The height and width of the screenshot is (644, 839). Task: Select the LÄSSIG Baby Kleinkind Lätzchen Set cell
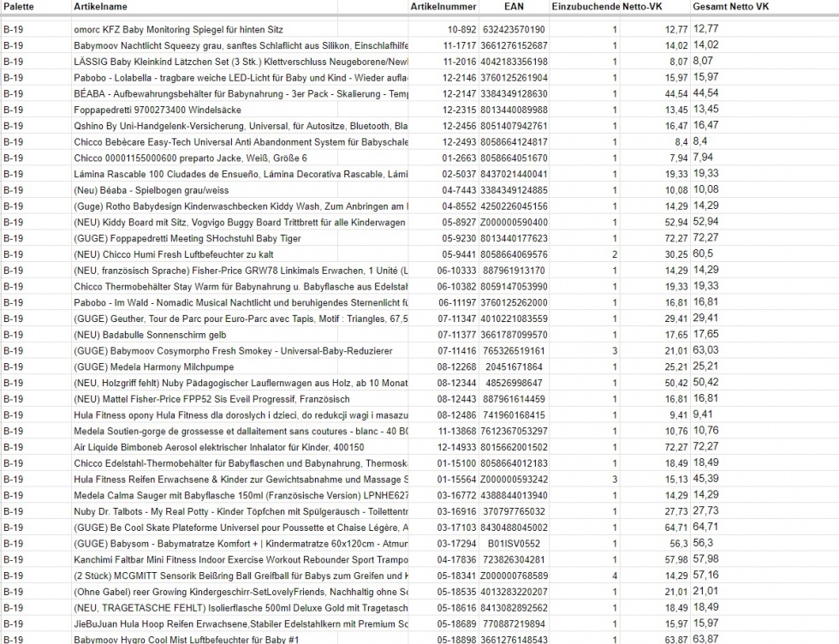pyautogui.click(x=241, y=62)
